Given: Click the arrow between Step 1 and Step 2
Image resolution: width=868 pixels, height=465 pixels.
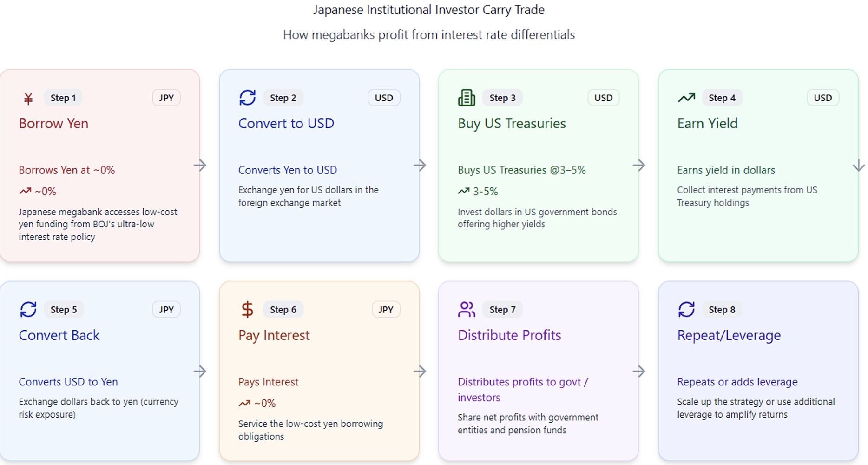Looking at the screenshot, I should coord(200,165).
